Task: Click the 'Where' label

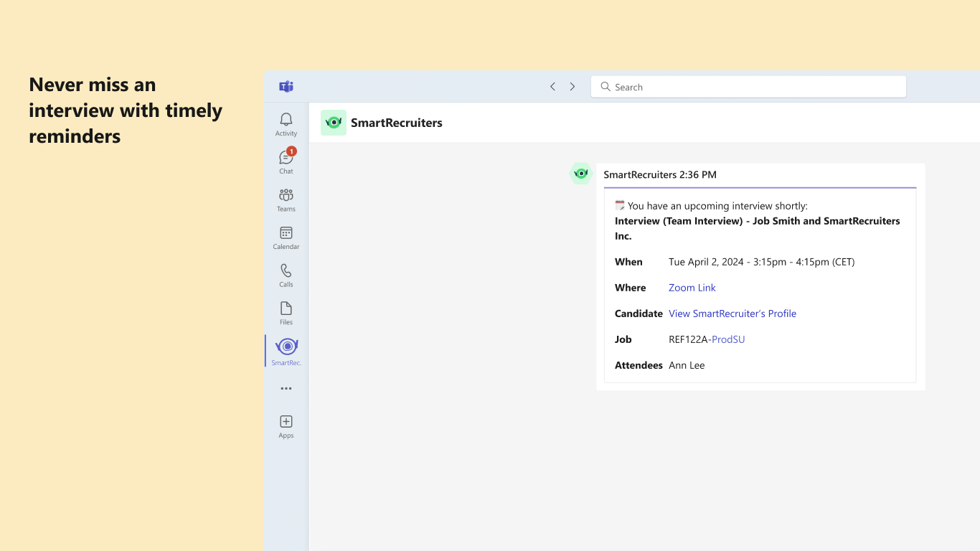Action: (x=631, y=288)
